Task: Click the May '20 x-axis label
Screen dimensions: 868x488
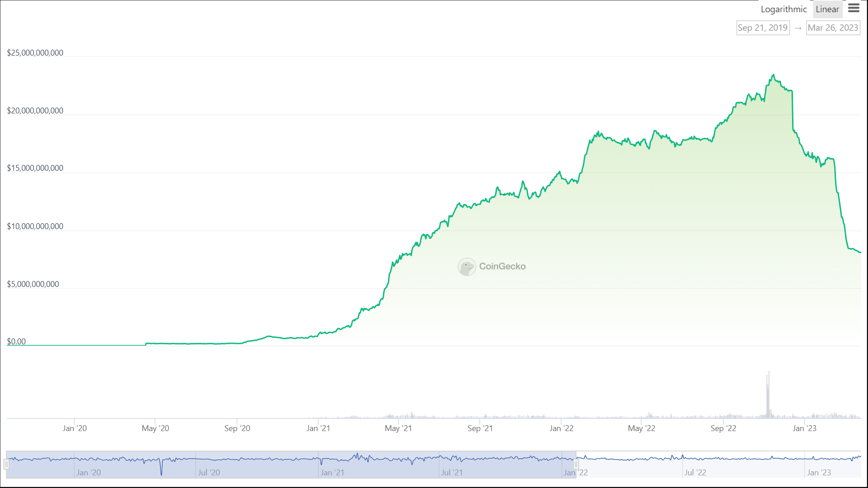Action: (156, 428)
